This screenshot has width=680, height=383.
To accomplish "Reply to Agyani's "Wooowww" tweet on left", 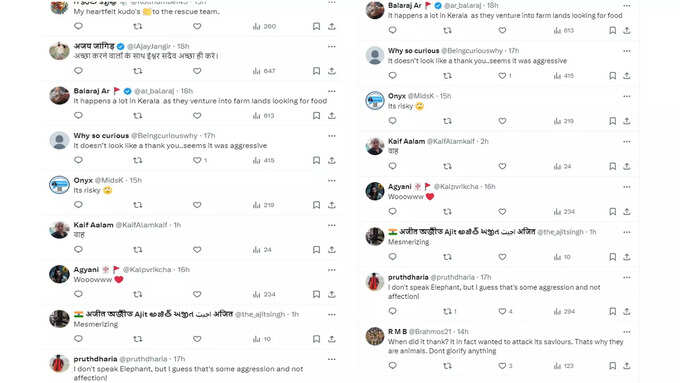I will pos(78,294).
